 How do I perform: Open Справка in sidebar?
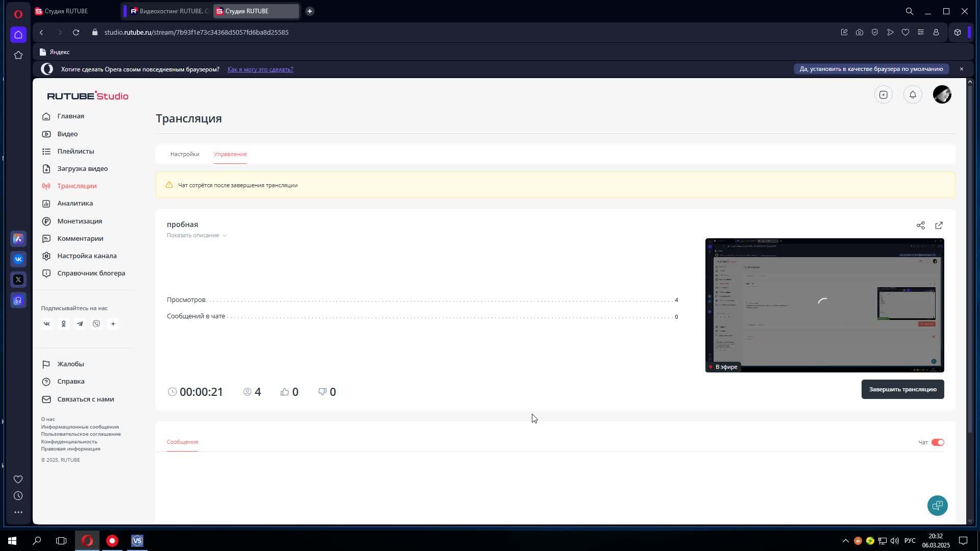70,382
